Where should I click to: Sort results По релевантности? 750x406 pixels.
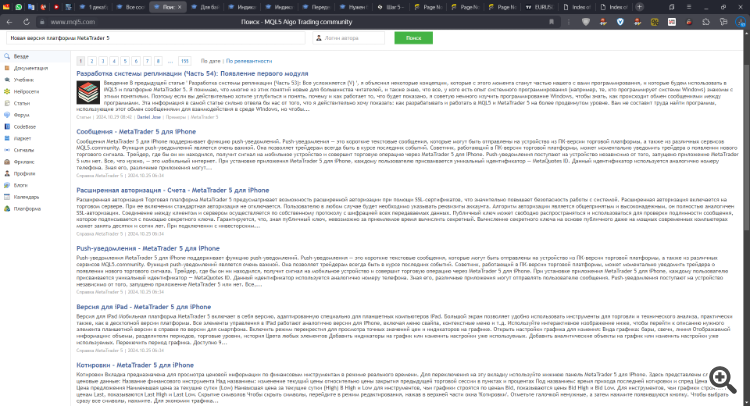pyautogui.click(x=249, y=61)
